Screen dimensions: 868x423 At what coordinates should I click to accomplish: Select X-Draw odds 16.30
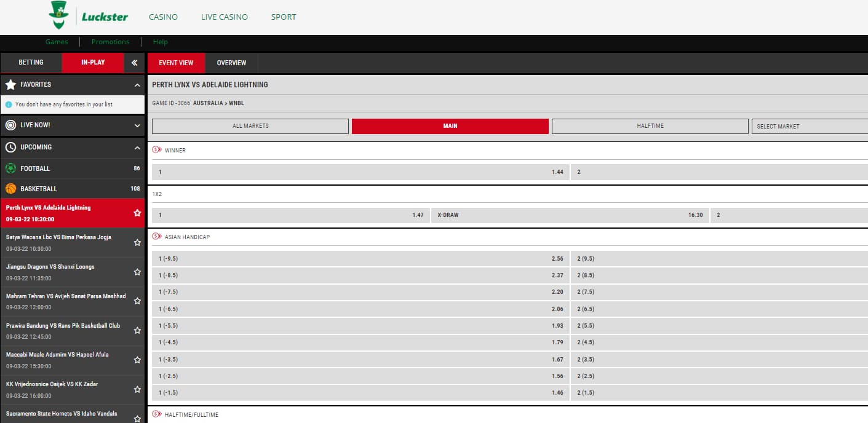569,215
